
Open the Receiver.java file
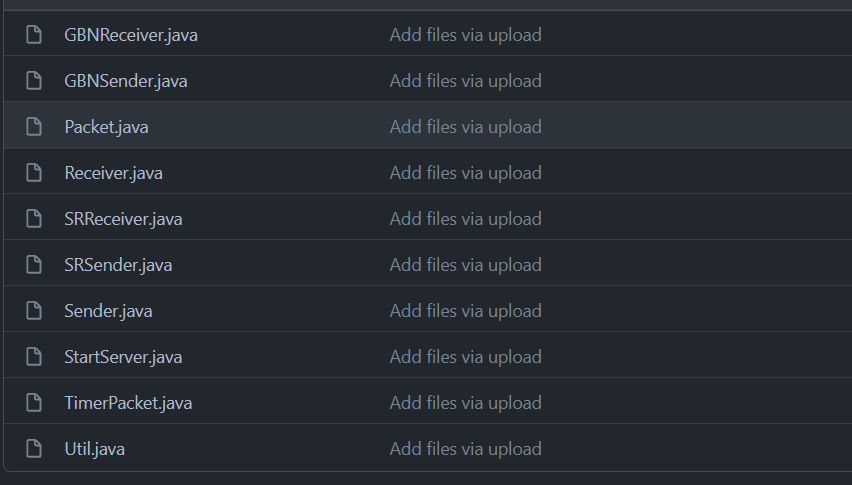[113, 173]
